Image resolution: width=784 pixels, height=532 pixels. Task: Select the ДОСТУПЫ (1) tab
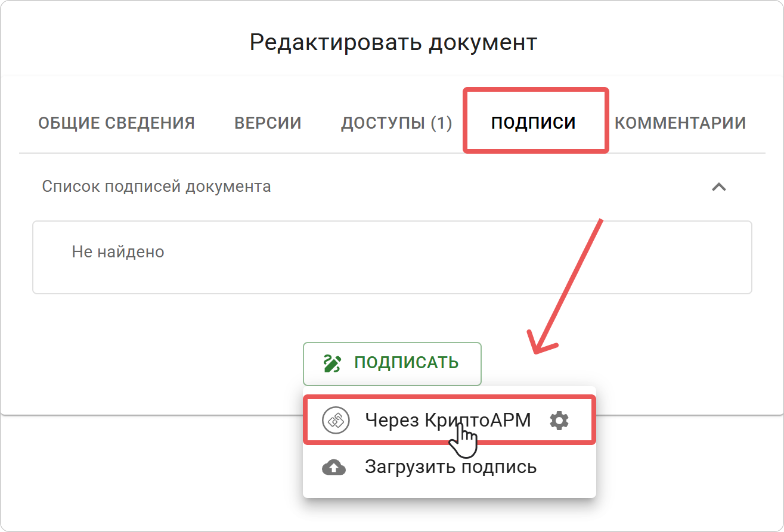click(x=396, y=123)
